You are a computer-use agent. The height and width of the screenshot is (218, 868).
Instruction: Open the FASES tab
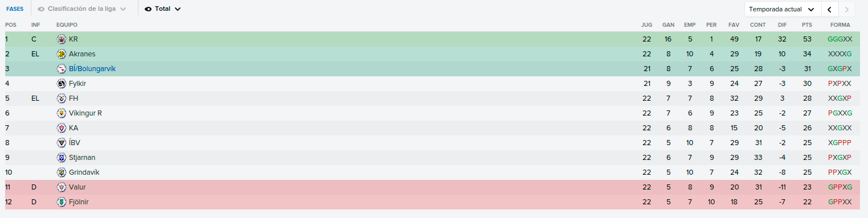(15, 9)
